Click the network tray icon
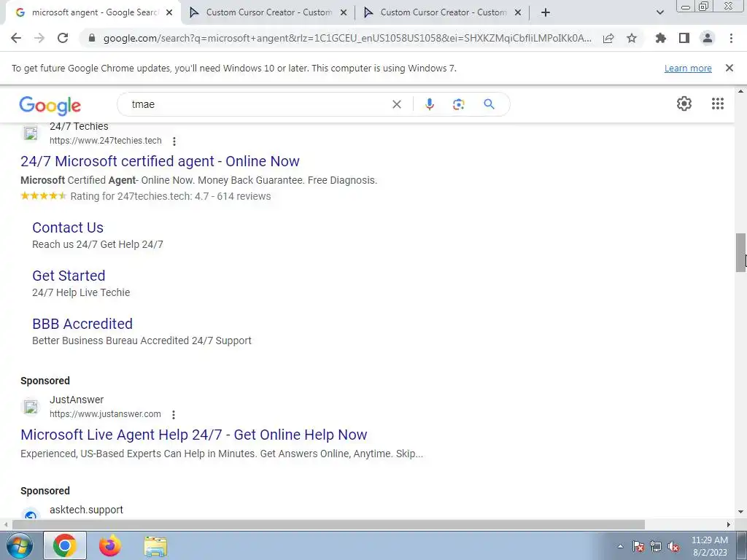The height and width of the screenshot is (560, 747). pos(656,546)
